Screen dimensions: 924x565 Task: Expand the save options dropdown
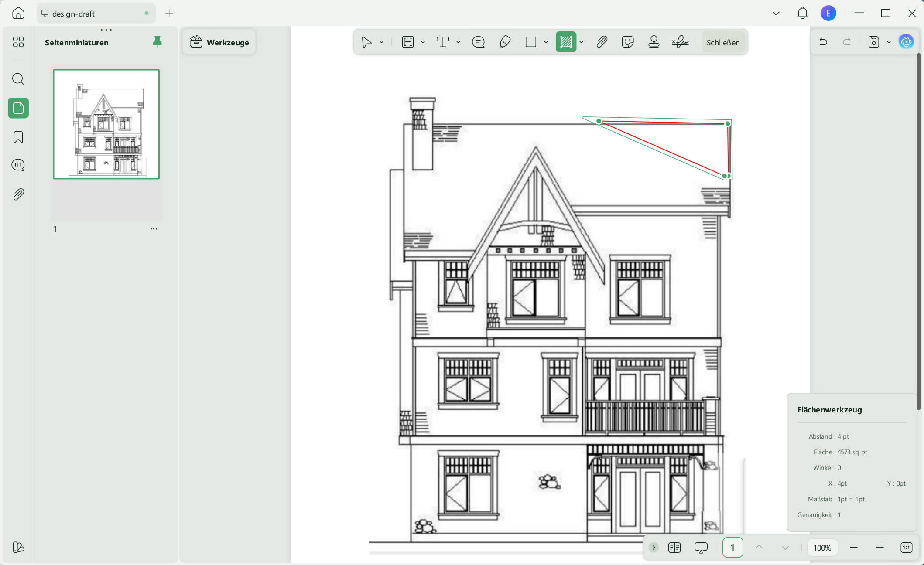[889, 42]
